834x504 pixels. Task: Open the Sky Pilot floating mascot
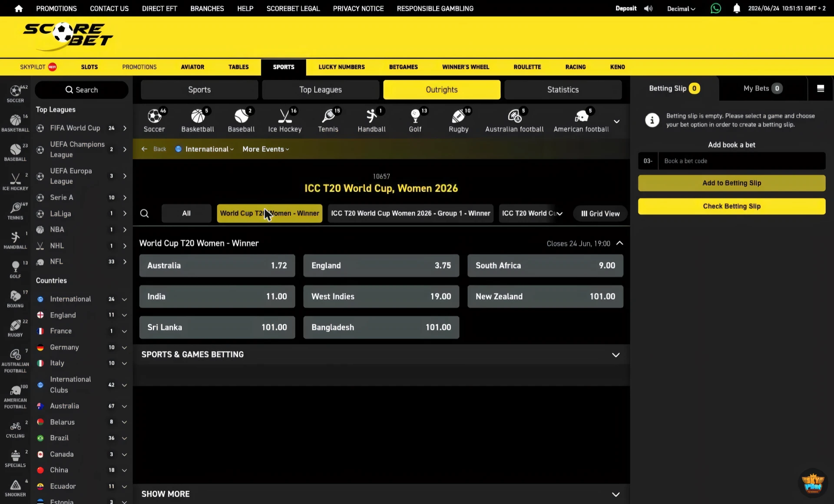(813, 482)
